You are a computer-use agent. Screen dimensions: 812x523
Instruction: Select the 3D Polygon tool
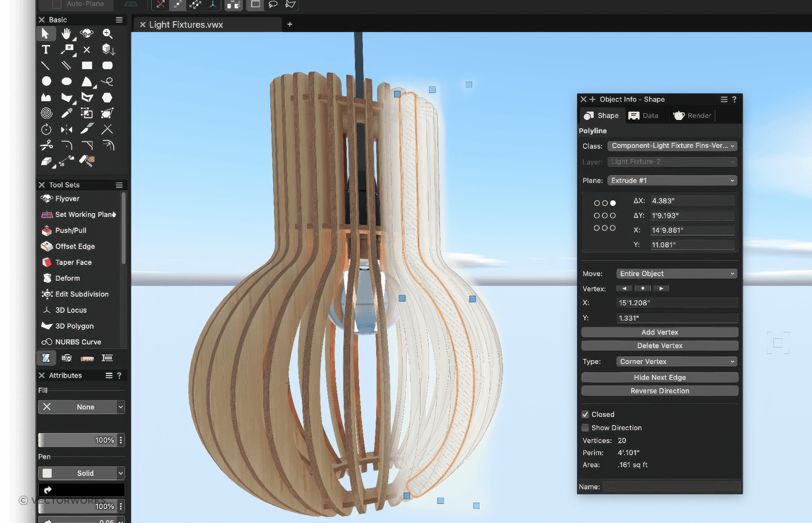click(74, 326)
